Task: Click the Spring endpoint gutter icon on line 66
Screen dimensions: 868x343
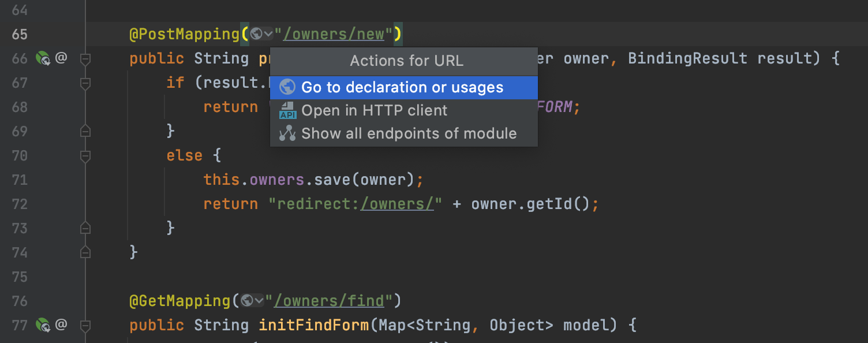Action: click(43, 58)
